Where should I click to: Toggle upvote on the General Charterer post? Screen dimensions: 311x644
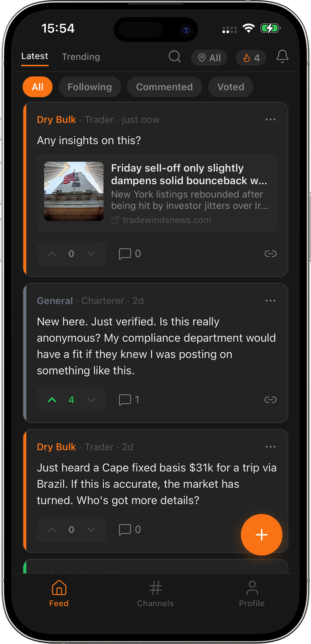click(x=52, y=400)
